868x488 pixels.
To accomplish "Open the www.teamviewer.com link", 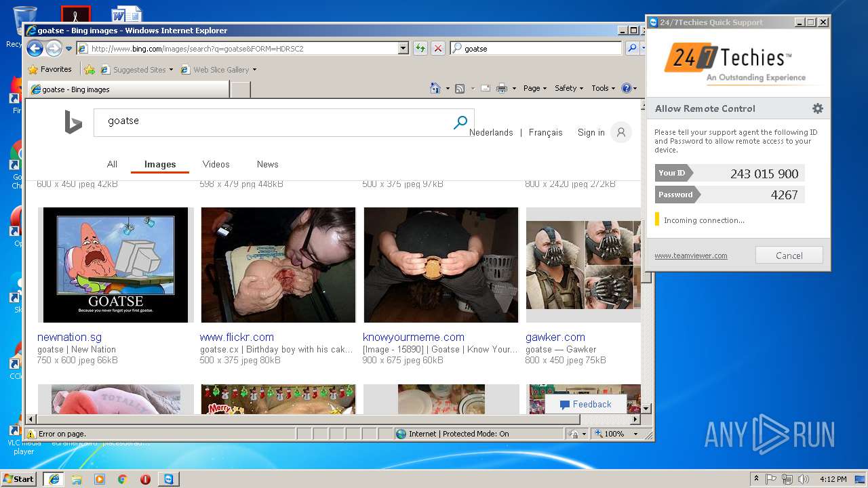I will point(691,256).
